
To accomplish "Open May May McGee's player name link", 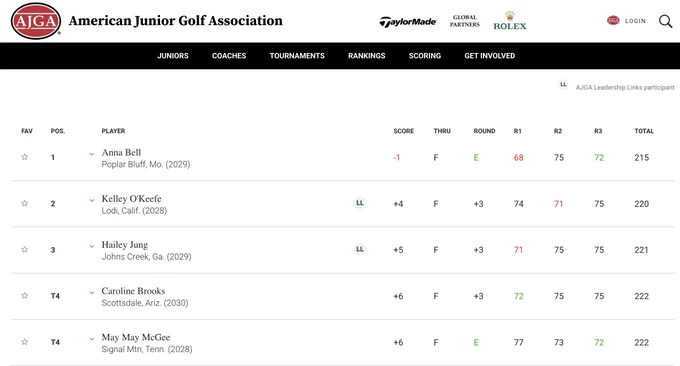I will click(x=136, y=337).
